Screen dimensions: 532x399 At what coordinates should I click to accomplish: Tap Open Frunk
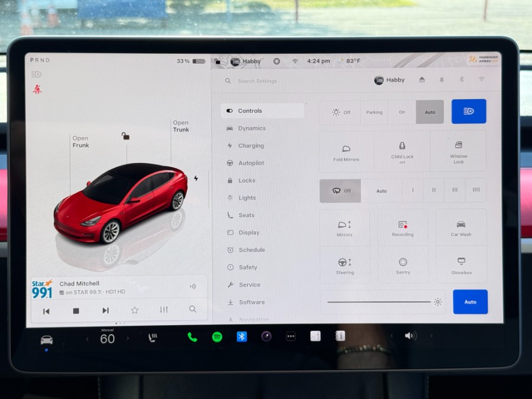pos(81,142)
